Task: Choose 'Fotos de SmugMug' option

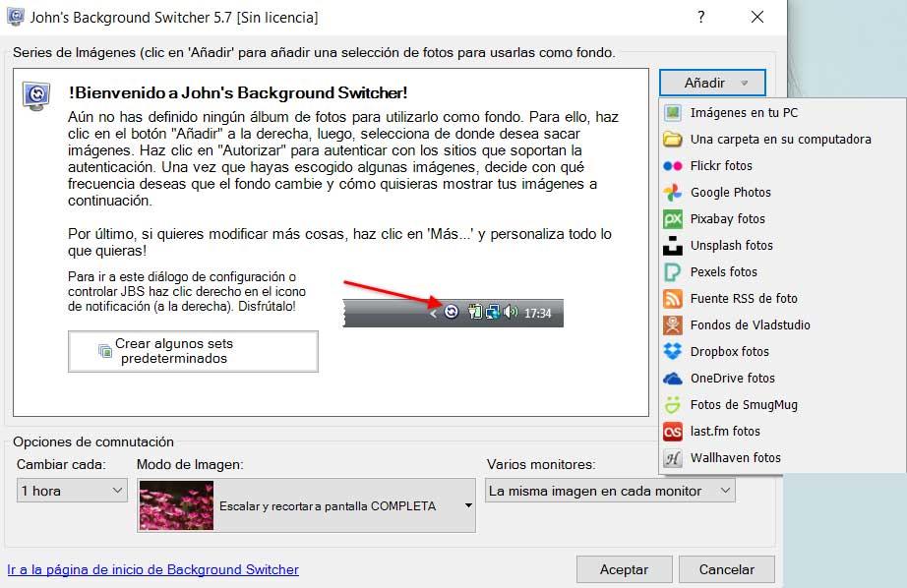Action: [x=744, y=405]
